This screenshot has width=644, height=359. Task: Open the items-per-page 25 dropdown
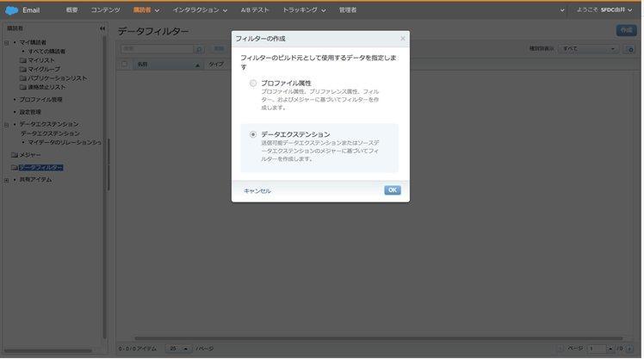point(179,349)
